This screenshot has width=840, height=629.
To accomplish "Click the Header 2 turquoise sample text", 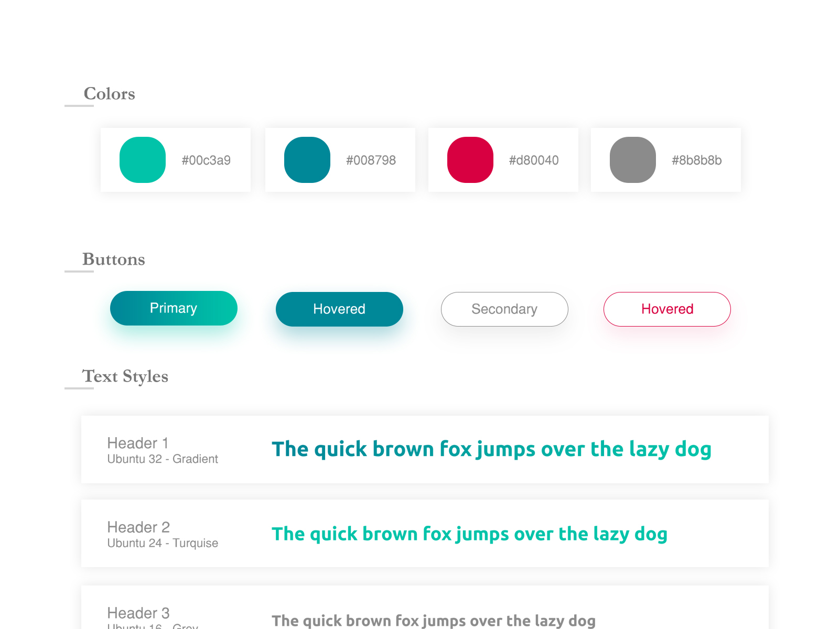I will pos(469,534).
